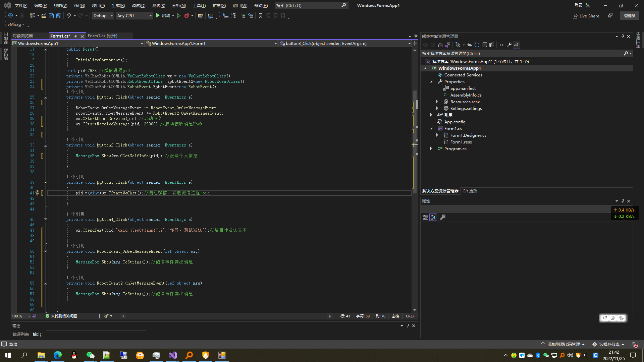
Task: Click the Hot Reload flame icon
Action: (x=186, y=16)
